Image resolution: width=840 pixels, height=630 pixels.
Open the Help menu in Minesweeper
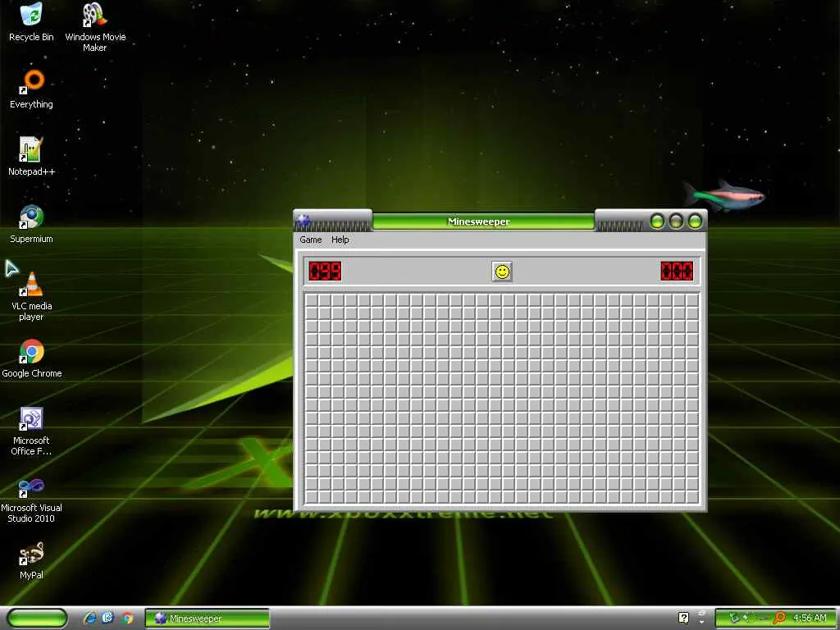(340, 240)
